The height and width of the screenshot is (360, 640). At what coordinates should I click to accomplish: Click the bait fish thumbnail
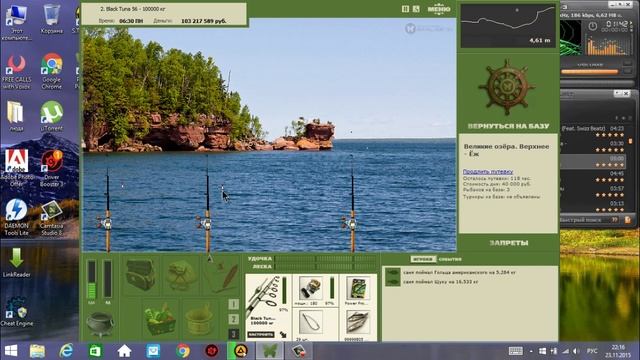[x=358, y=322]
